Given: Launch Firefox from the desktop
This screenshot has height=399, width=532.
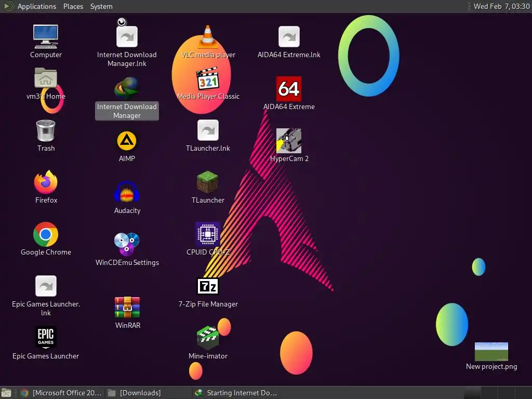Looking at the screenshot, I should 46,182.
